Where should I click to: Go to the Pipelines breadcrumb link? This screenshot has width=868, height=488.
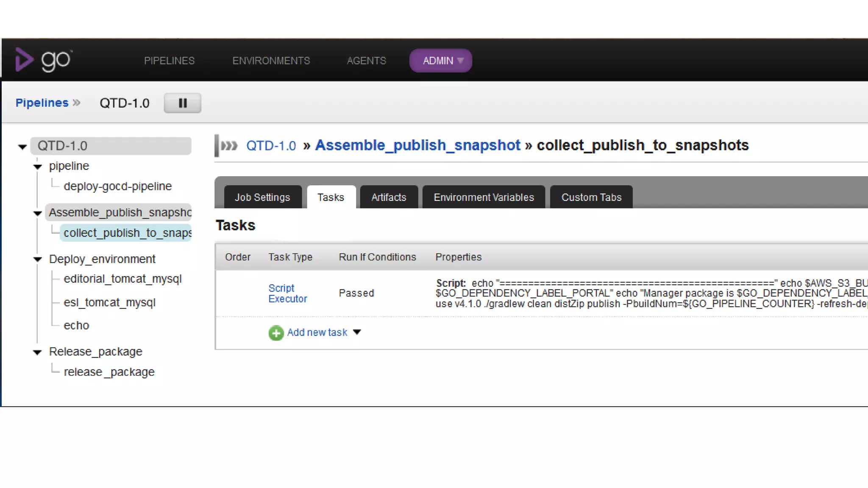pos(42,103)
